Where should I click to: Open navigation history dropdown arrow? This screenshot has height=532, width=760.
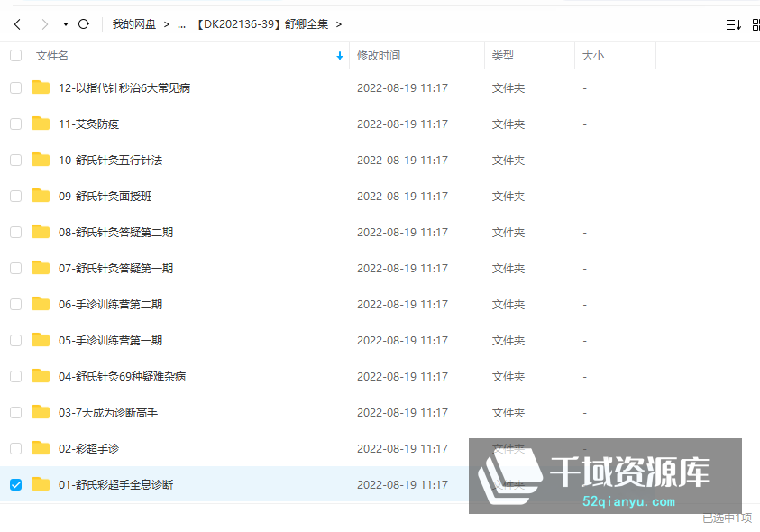66,24
